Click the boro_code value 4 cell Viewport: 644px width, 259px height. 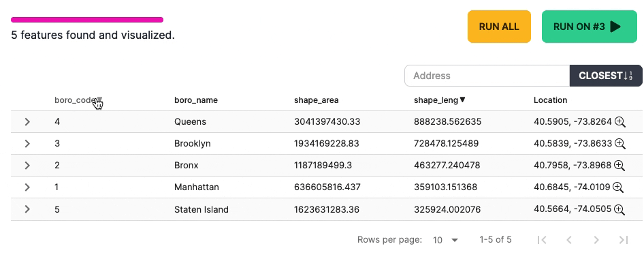57,122
